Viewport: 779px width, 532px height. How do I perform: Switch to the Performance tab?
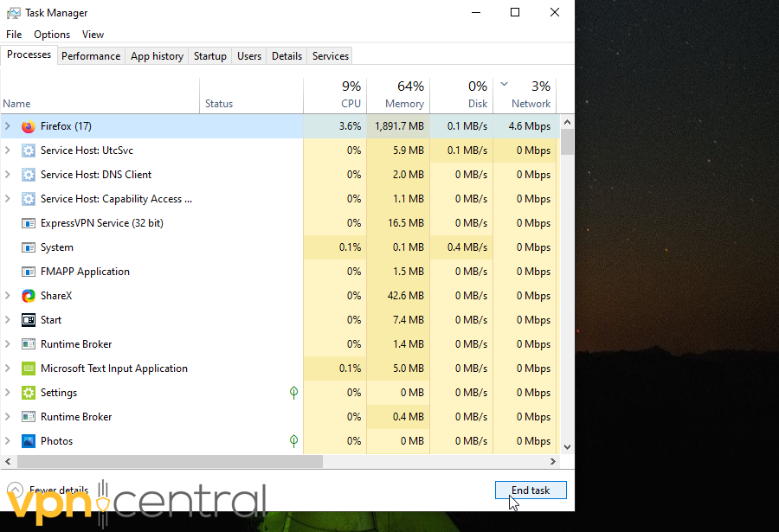point(91,56)
